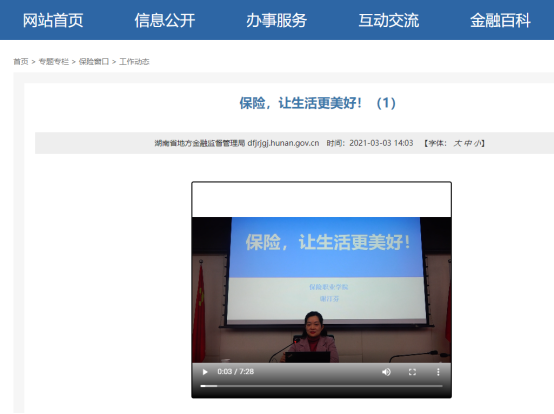Click the video time display 0:03 / 7:28

[235, 372]
